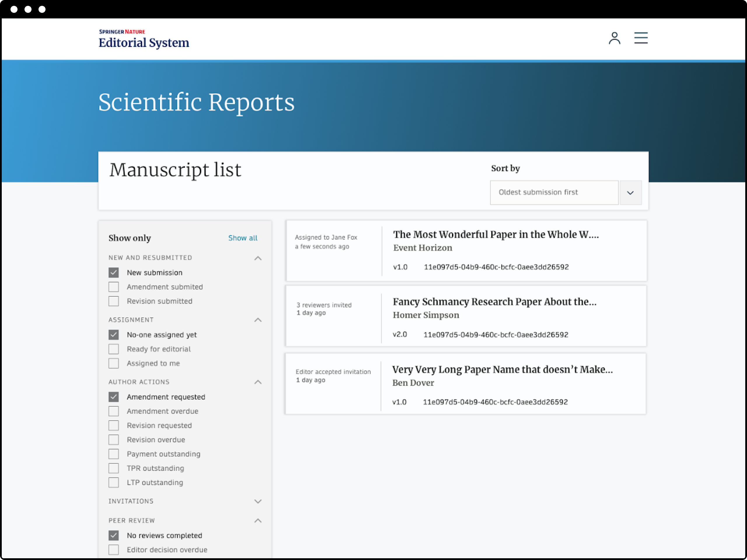Check the Assigned to me checkbox
This screenshot has height=560, width=747.
point(114,363)
